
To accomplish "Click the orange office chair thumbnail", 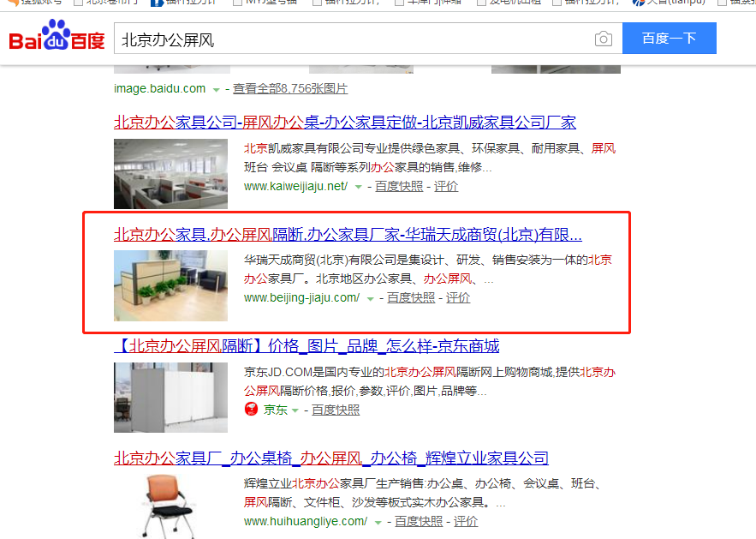I will click(x=170, y=506).
